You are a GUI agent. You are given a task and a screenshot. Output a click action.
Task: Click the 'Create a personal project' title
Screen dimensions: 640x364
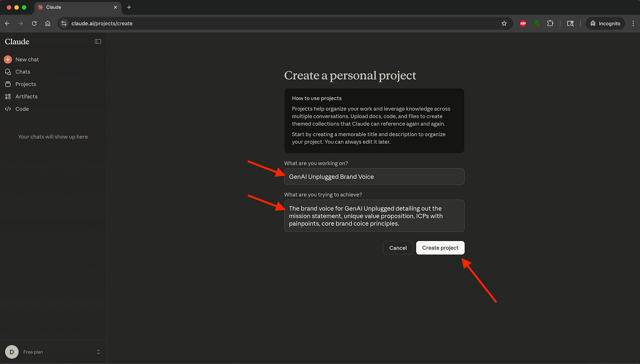pos(350,76)
